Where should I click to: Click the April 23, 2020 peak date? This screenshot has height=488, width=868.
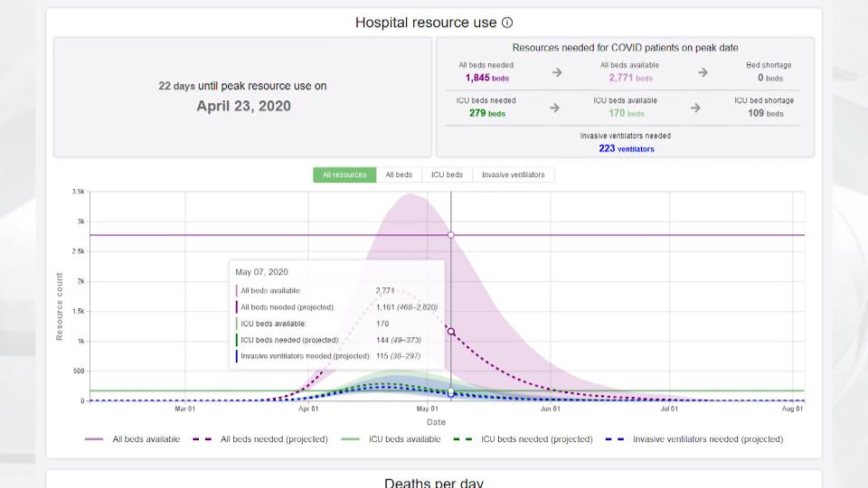pyautogui.click(x=242, y=106)
